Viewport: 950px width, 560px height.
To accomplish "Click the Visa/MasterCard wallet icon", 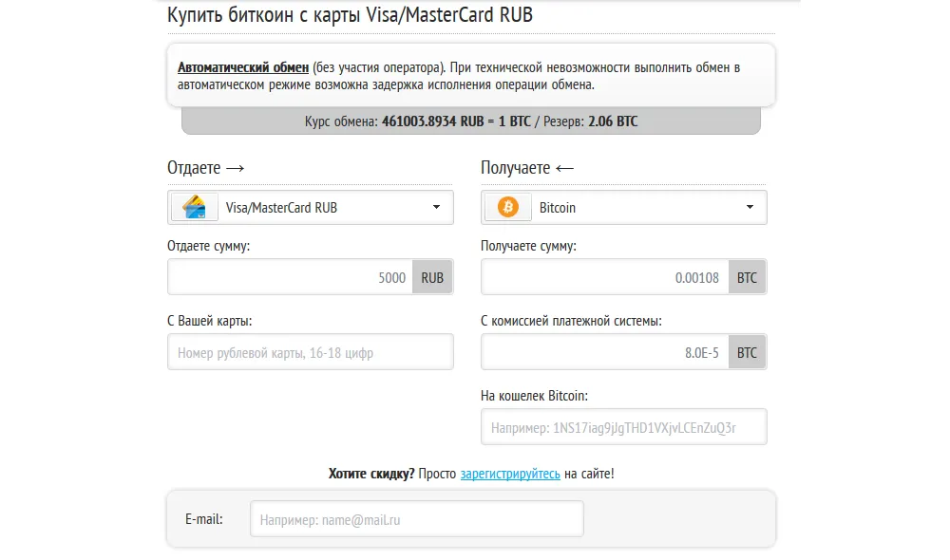I will (193, 207).
